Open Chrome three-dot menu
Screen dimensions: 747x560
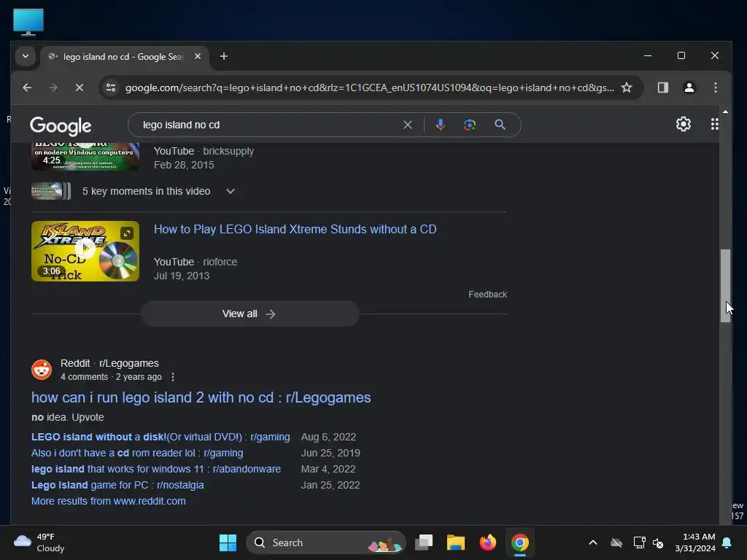715,87
